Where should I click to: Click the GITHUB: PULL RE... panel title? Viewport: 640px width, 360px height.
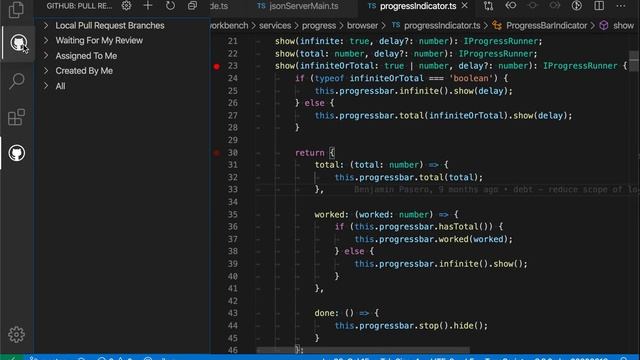click(x=79, y=6)
